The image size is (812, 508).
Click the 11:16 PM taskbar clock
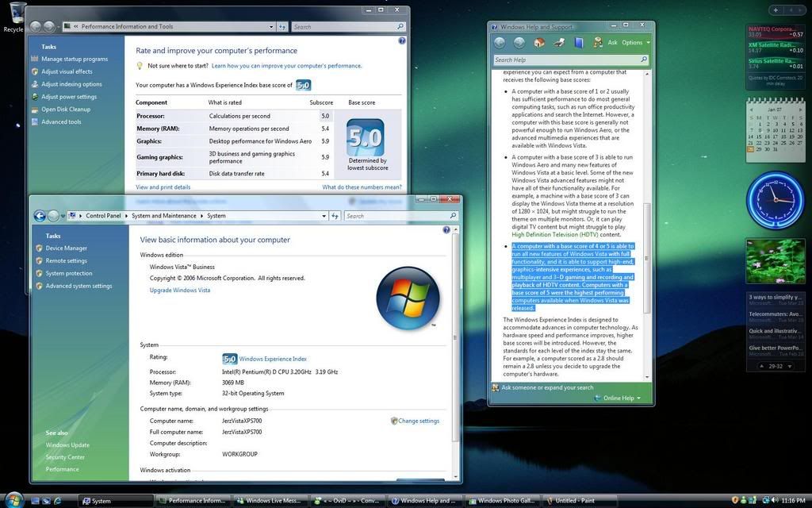tap(793, 501)
